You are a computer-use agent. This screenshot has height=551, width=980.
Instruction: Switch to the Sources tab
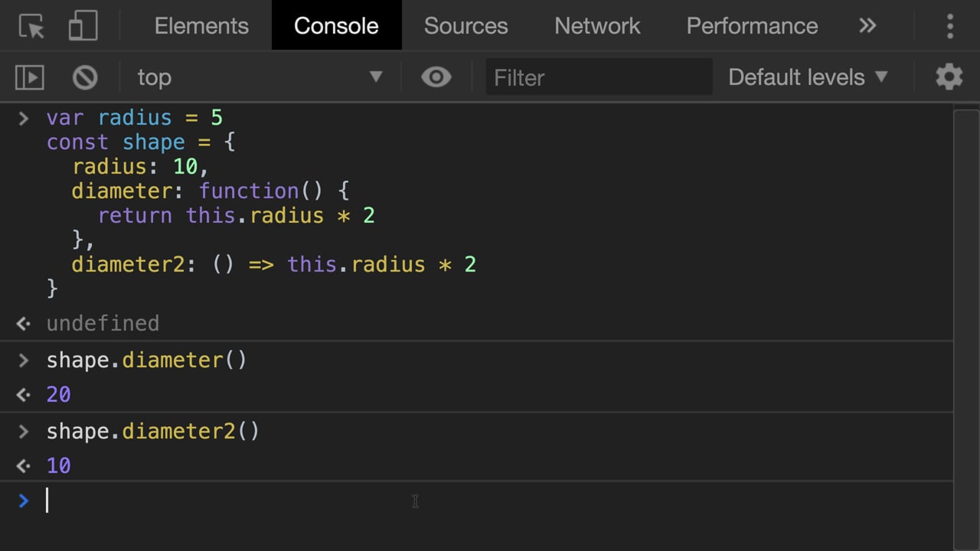tap(465, 26)
